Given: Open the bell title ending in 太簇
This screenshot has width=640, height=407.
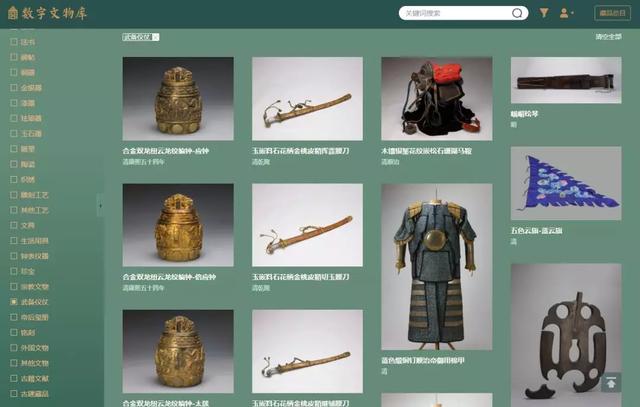Looking at the screenshot, I should click(166, 403).
